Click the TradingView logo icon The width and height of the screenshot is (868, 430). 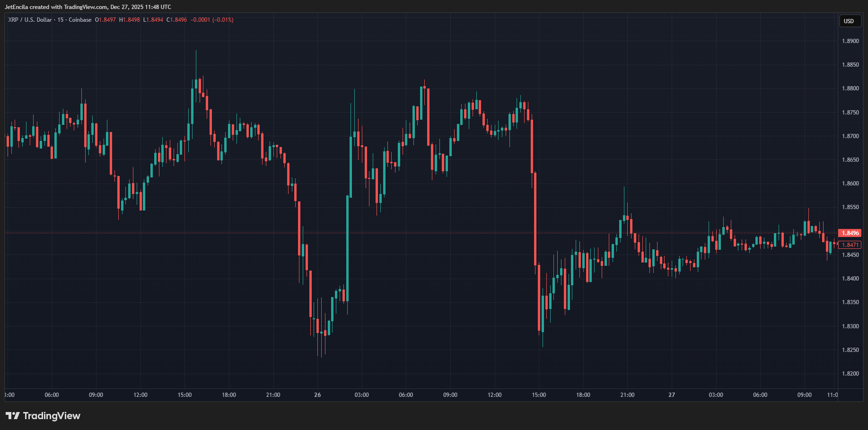[13, 416]
